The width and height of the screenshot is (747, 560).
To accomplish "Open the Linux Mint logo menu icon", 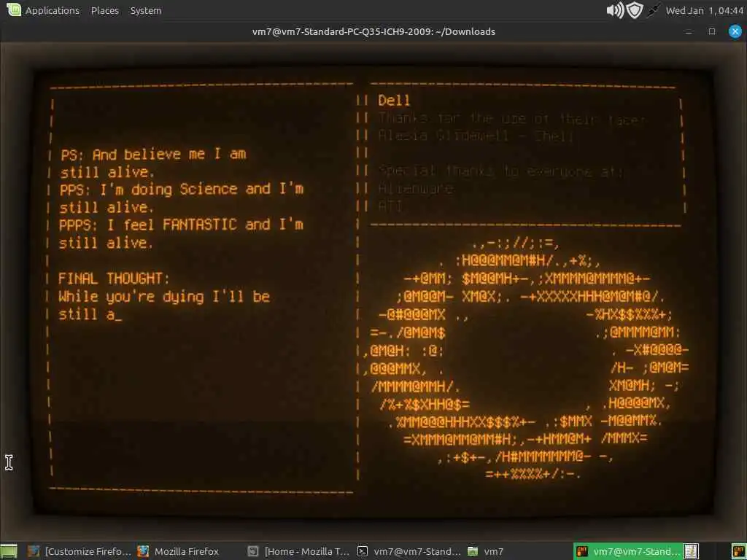I will (14, 9).
